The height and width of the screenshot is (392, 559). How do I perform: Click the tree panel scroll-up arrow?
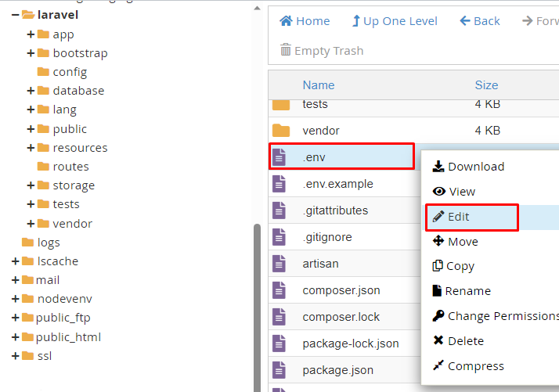click(257, 8)
